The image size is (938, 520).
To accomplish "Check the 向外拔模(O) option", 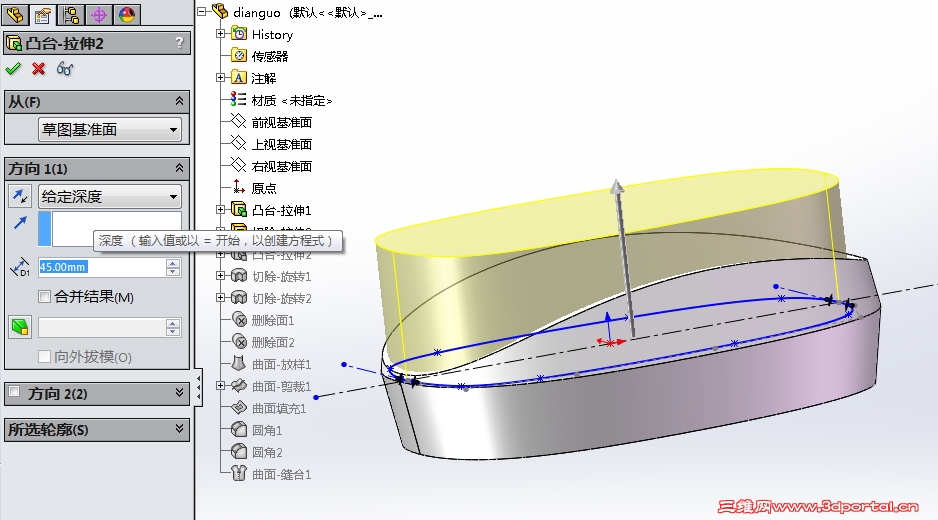I will (x=44, y=357).
